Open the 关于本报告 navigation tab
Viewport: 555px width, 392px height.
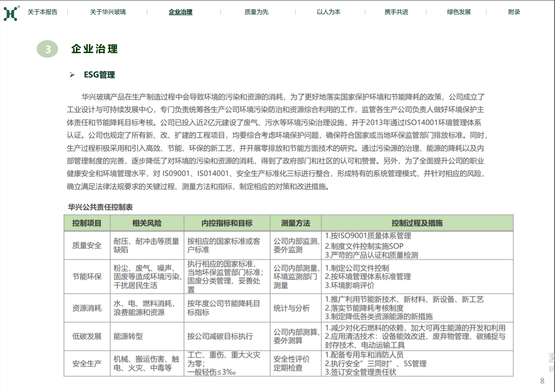[x=42, y=12]
